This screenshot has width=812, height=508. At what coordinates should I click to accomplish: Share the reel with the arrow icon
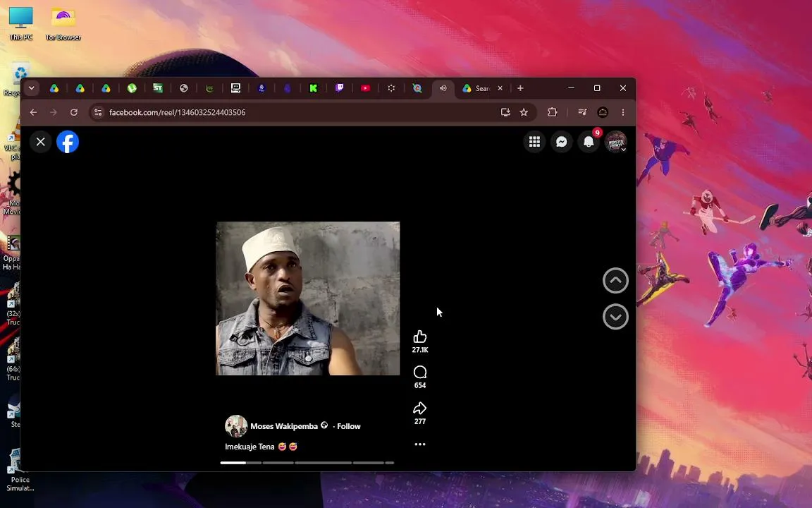click(420, 408)
